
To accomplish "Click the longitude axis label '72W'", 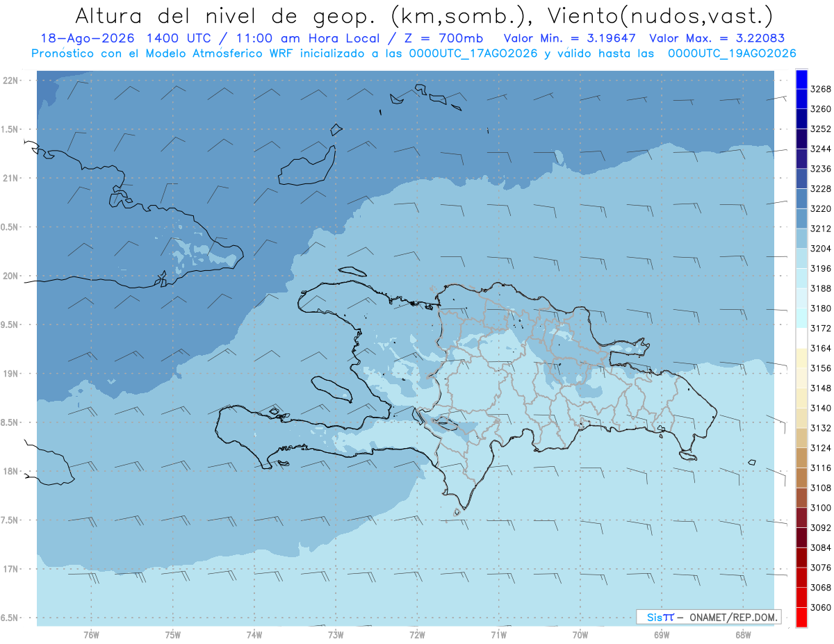I will point(417,634).
